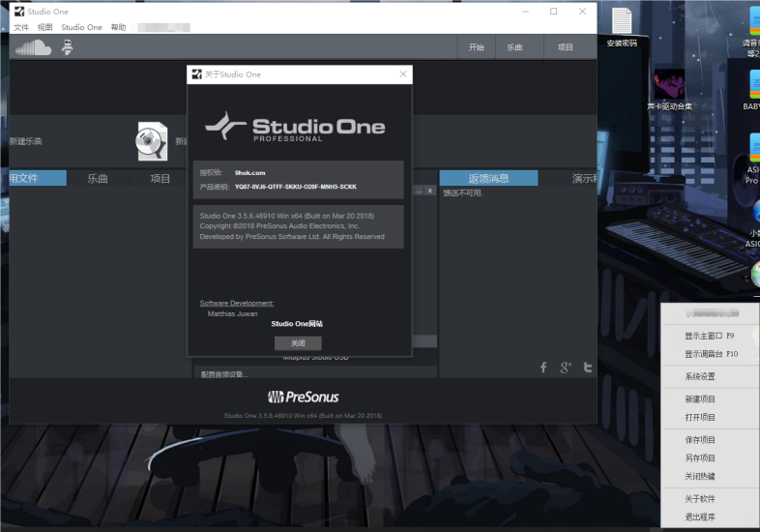Select the 项目 tab in the file list

(x=160, y=179)
